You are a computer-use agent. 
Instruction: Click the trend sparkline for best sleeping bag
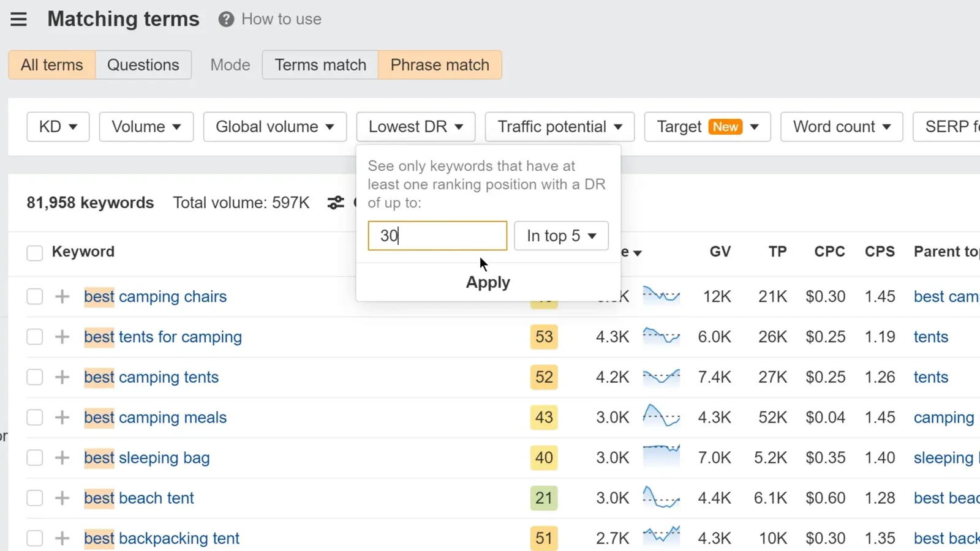(x=661, y=457)
